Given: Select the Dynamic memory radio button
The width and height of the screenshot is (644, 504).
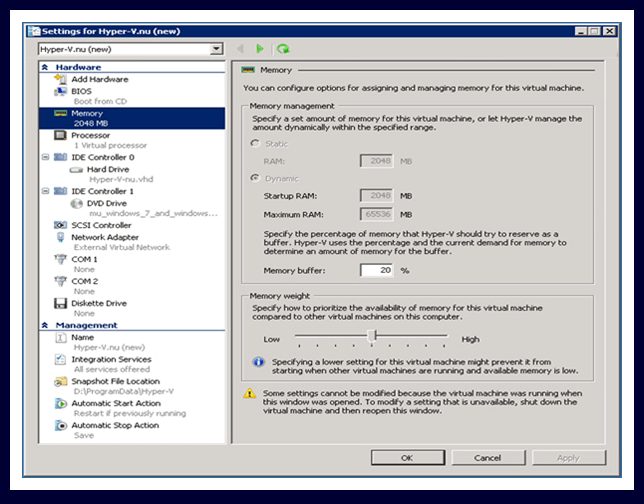Looking at the screenshot, I should [255, 178].
